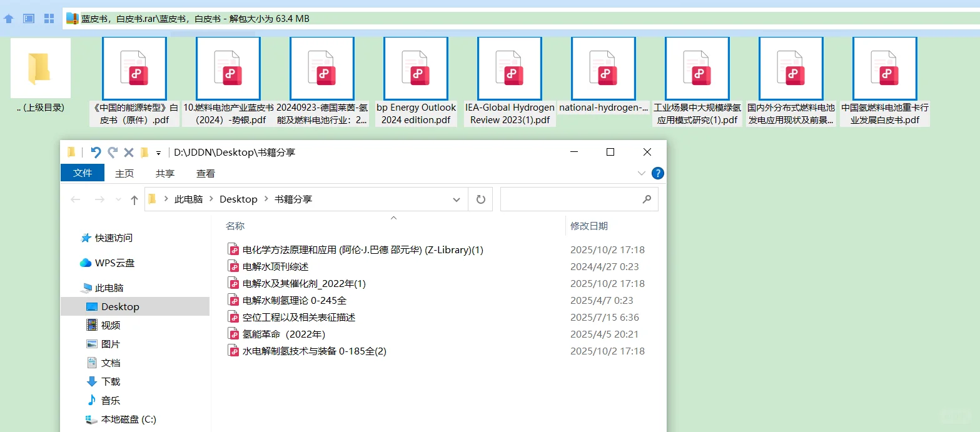The height and width of the screenshot is (432, 980).
Task: Switch to large icons view in archive window
Action: coord(49,19)
